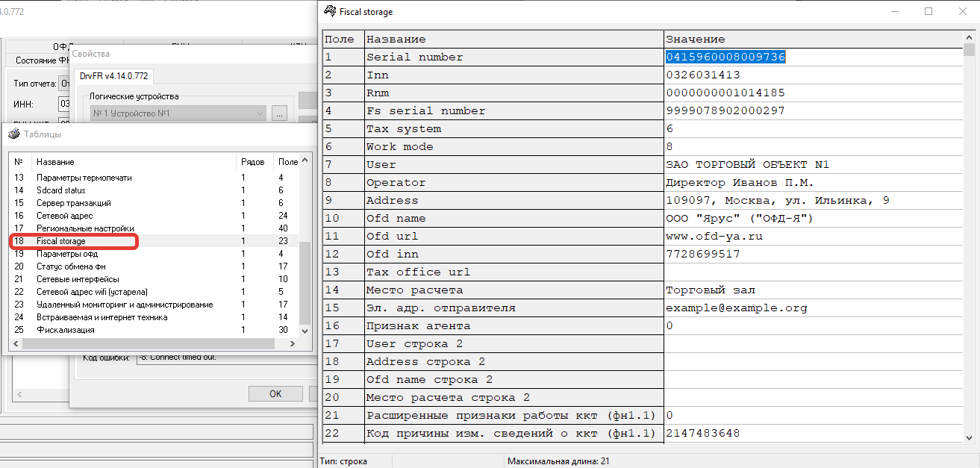Screen dimensions: 980x468
Task: Sort by the Название column header in Таблицы
Action: pos(134,162)
